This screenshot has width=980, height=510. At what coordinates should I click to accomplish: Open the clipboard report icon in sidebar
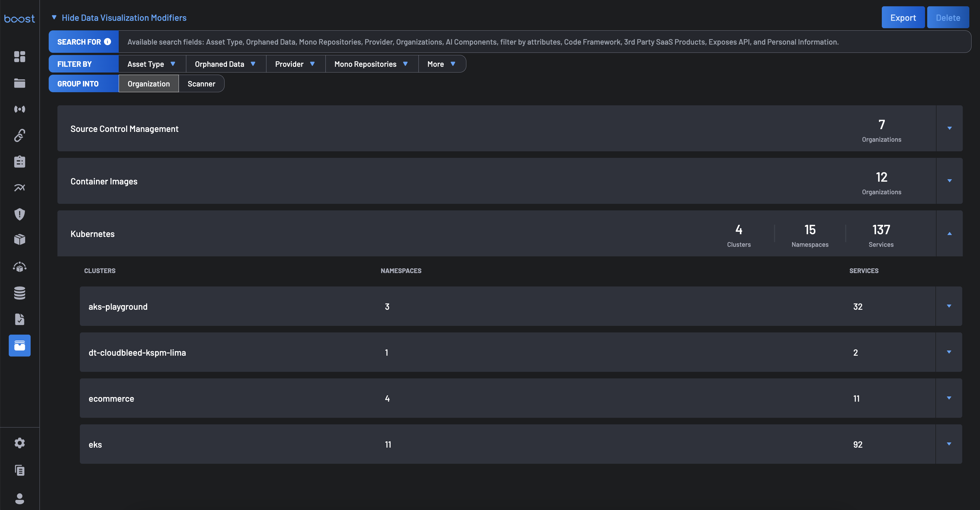click(x=19, y=161)
